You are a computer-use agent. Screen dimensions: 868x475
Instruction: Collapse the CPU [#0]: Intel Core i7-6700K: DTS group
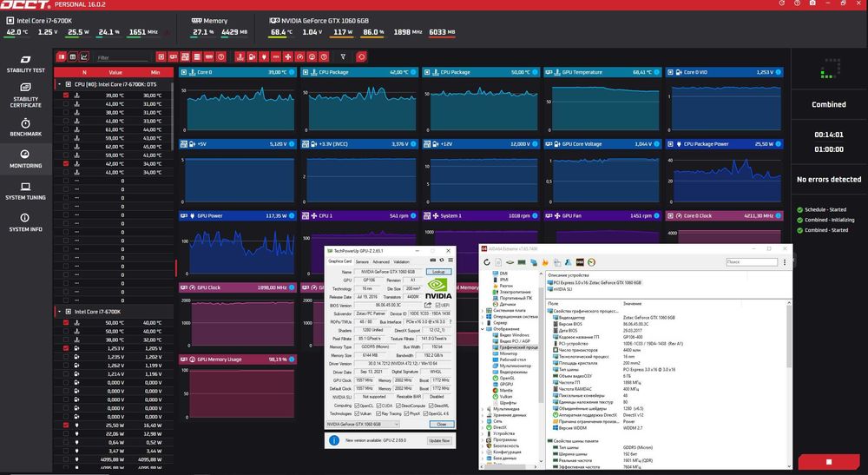pyautogui.click(x=59, y=85)
